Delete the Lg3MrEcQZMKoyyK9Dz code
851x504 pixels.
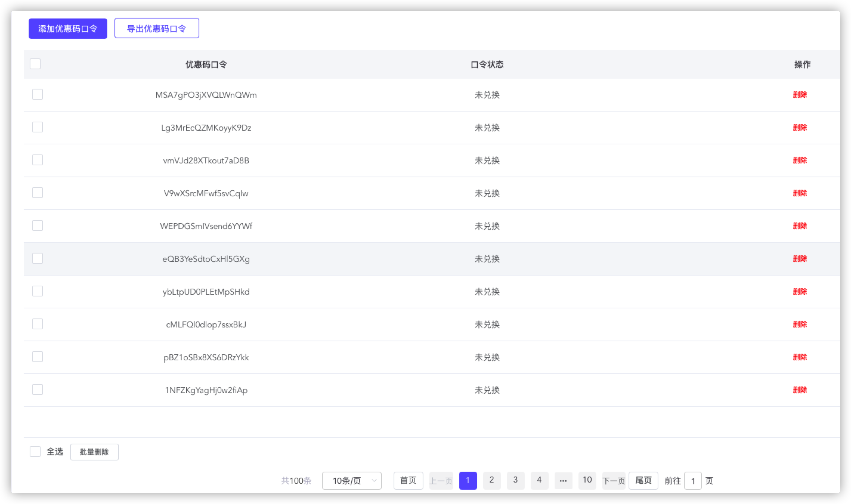[799, 127]
